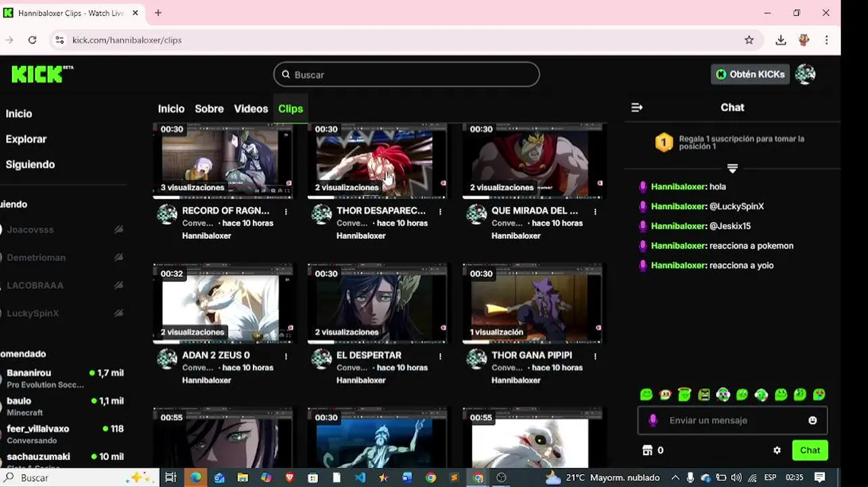Open followed channel LACOBRAAA
Screen dimensions: 868x487
(x=64, y=285)
